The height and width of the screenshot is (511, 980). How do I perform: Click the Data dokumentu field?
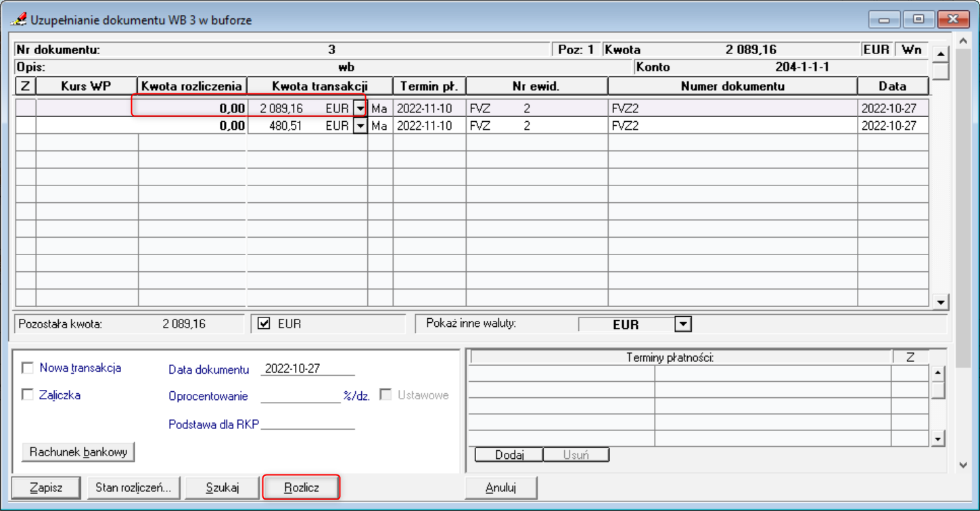coord(308,369)
